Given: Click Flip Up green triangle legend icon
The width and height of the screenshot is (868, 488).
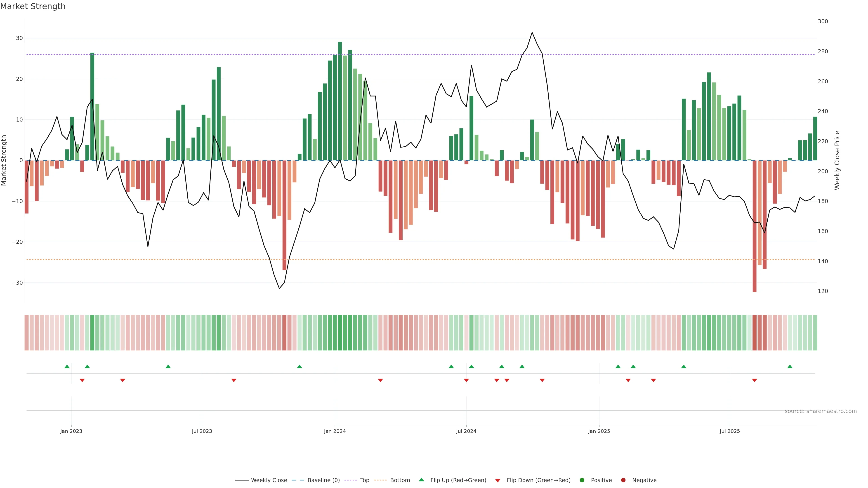Looking at the screenshot, I should point(421,480).
